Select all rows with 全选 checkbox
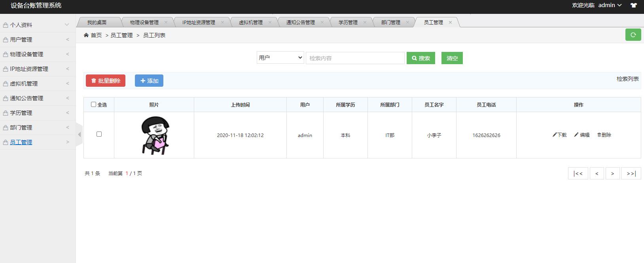The height and width of the screenshot is (263, 644). pyautogui.click(x=93, y=105)
